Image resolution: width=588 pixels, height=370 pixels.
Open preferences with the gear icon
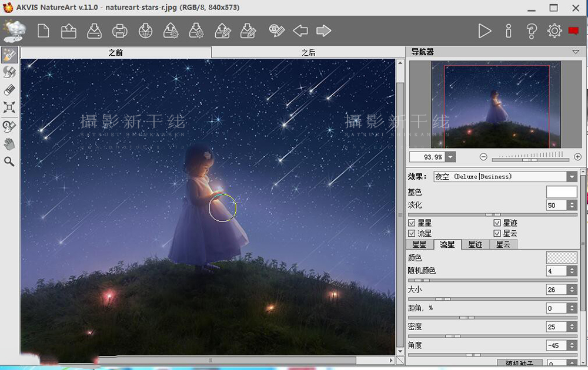click(x=554, y=31)
